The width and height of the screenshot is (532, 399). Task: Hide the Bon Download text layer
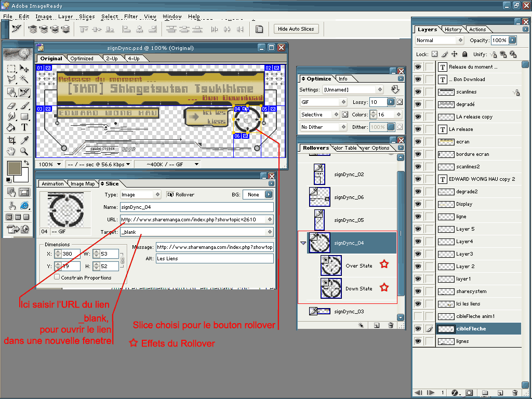tap(418, 79)
